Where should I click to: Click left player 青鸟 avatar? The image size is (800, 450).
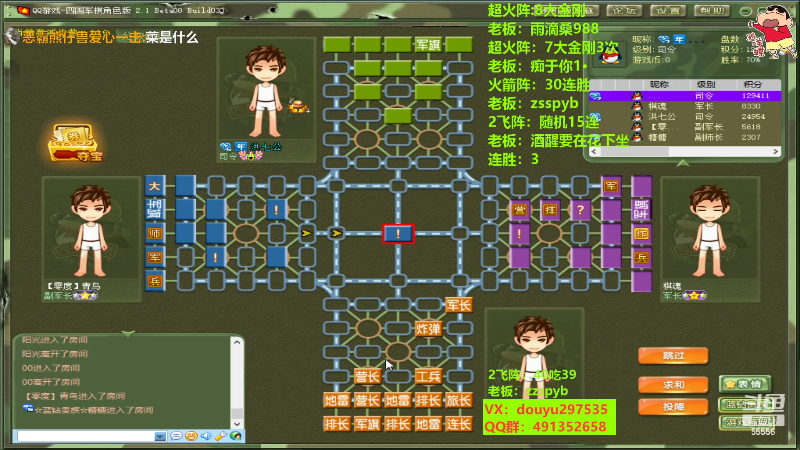(x=91, y=230)
